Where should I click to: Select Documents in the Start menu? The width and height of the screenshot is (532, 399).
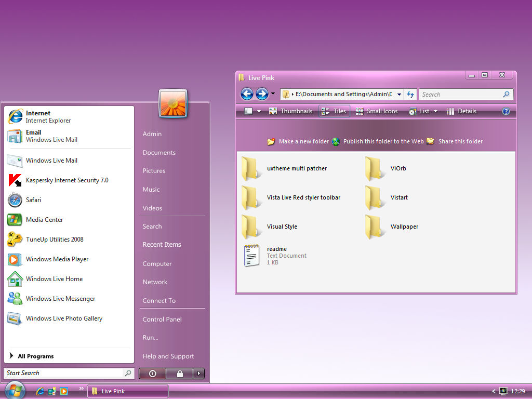pyautogui.click(x=159, y=153)
